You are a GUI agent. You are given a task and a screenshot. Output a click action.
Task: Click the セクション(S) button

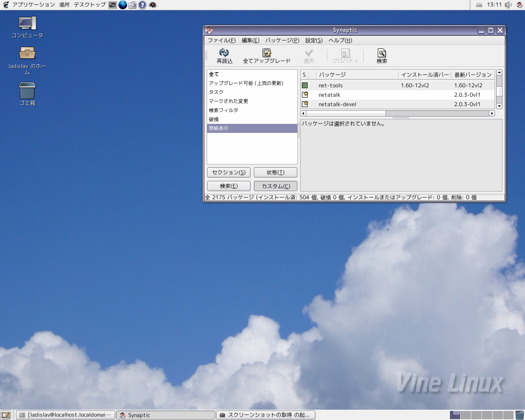point(229,172)
